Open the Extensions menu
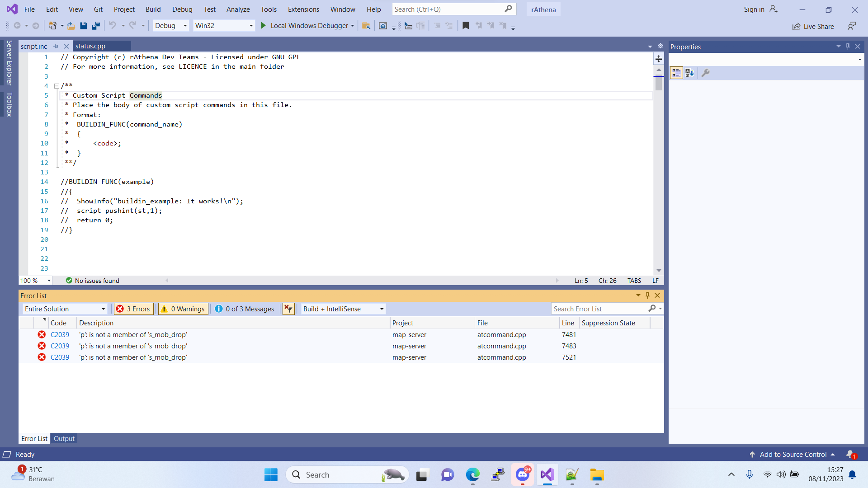The width and height of the screenshot is (868, 488). 303,9
